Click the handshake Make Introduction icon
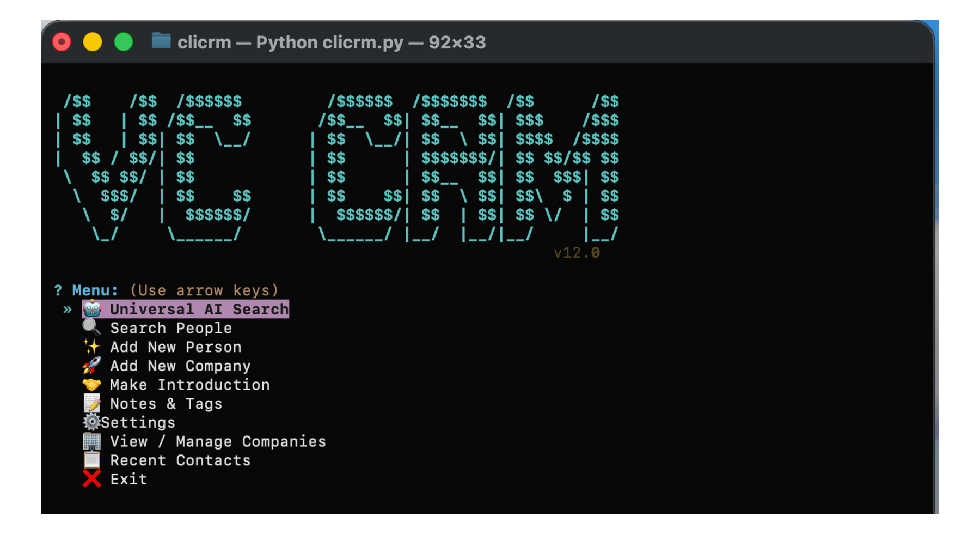The image size is (980, 552). click(91, 385)
